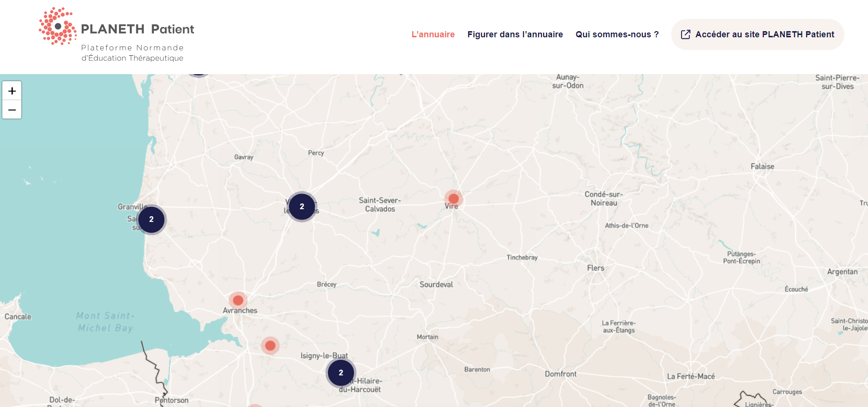Viewport: 868px width, 407px height.
Task: Click the external link icon in header
Action: [685, 34]
